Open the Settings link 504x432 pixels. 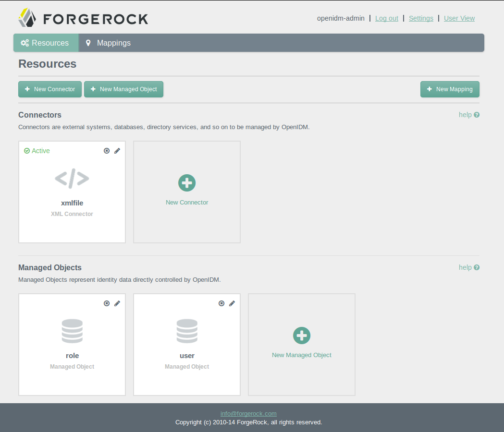[421, 18]
